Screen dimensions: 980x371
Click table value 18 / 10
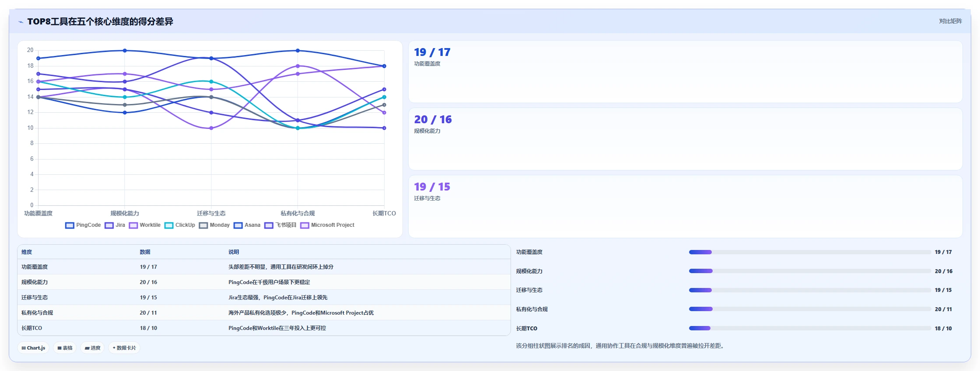point(148,328)
